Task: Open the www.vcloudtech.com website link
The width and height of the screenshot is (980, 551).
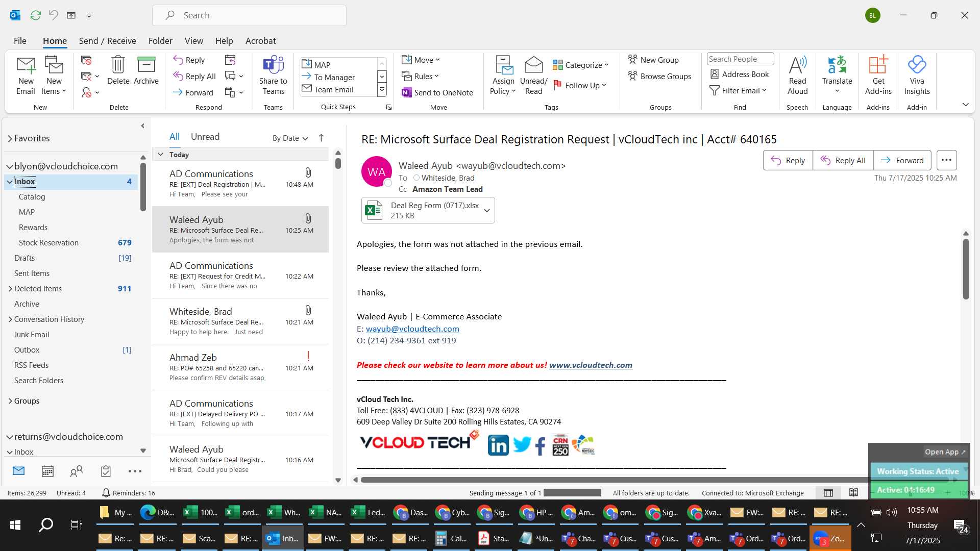Action: 591,365
